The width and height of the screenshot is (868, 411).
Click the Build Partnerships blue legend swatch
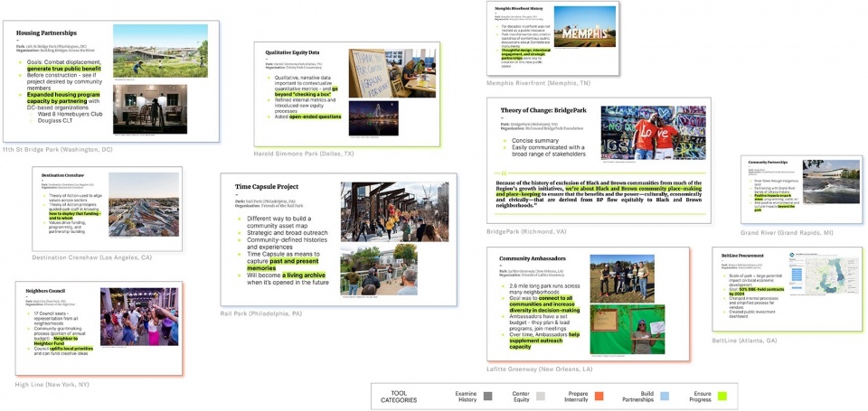point(665,396)
